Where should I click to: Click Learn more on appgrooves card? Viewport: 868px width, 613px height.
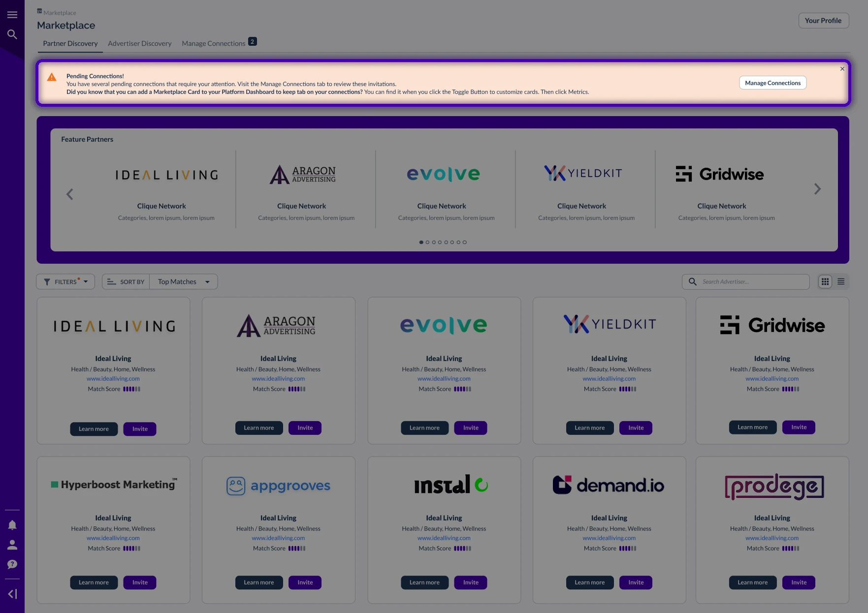259,582
